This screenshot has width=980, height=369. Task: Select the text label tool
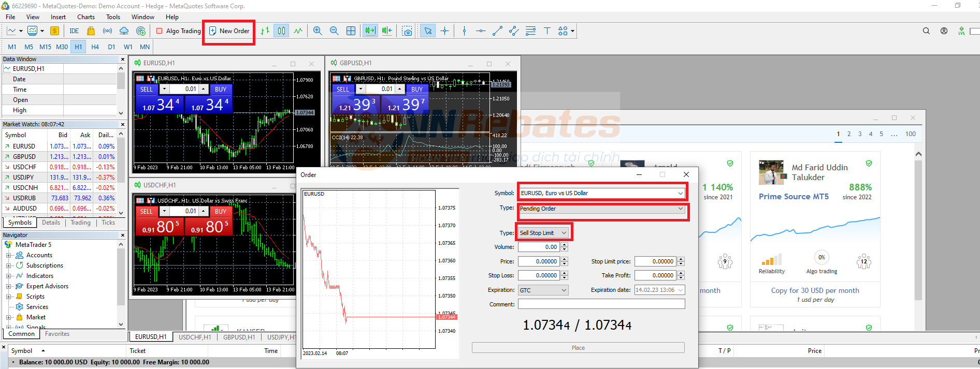click(547, 31)
